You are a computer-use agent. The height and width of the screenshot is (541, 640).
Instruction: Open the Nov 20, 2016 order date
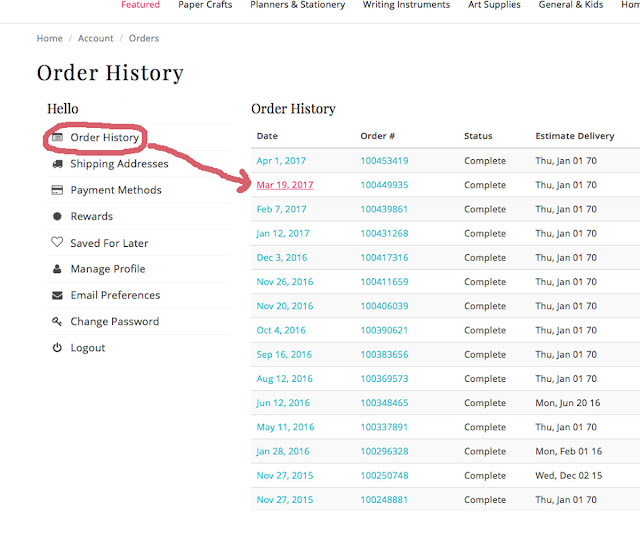[285, 306]
